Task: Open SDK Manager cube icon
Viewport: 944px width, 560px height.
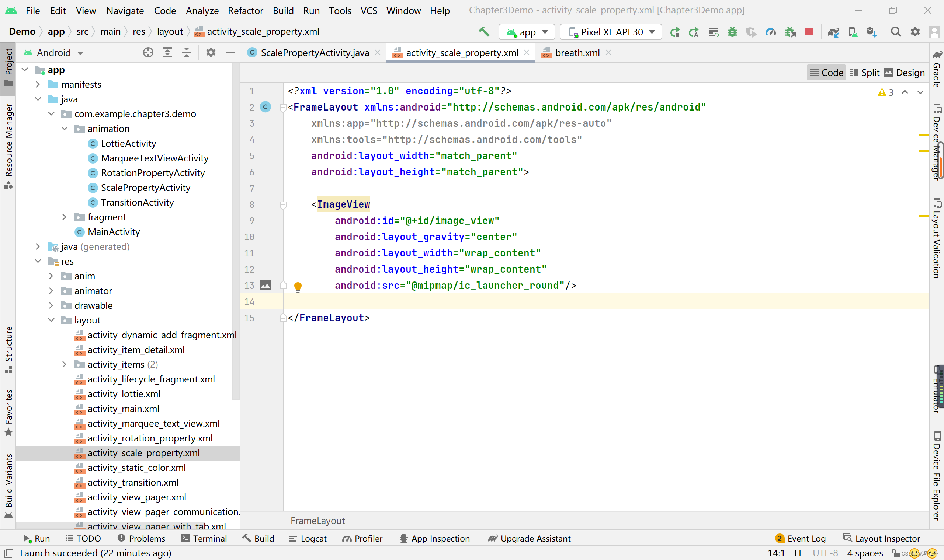Action: pyautogui.click(x=871, y=32)
